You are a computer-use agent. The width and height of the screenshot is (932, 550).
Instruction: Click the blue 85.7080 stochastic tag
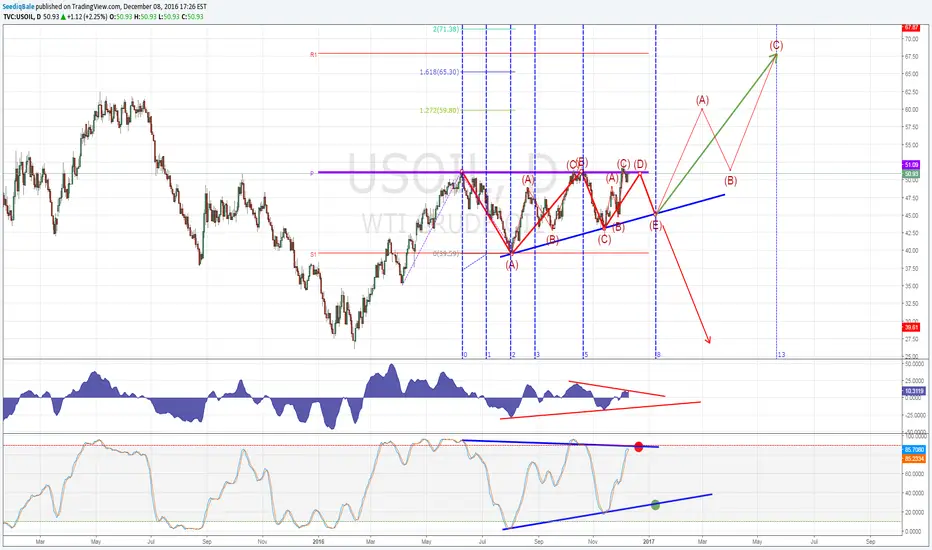[914, 450]
